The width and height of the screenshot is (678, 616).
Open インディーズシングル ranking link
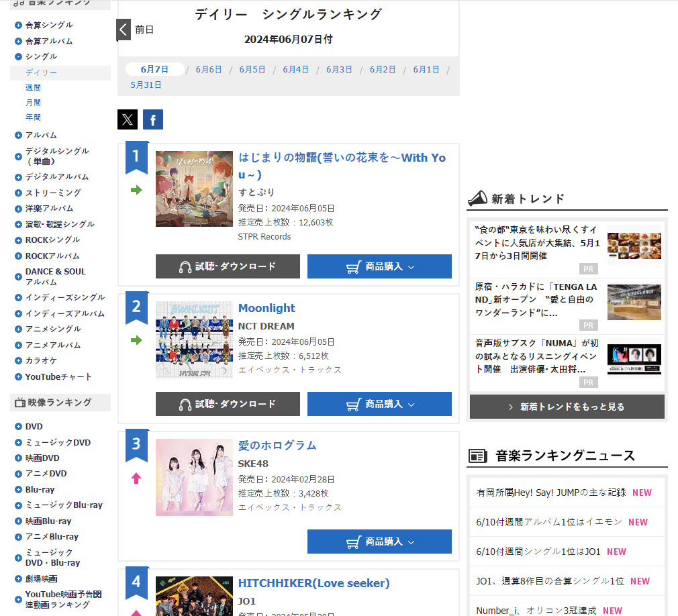coord(65,297)
